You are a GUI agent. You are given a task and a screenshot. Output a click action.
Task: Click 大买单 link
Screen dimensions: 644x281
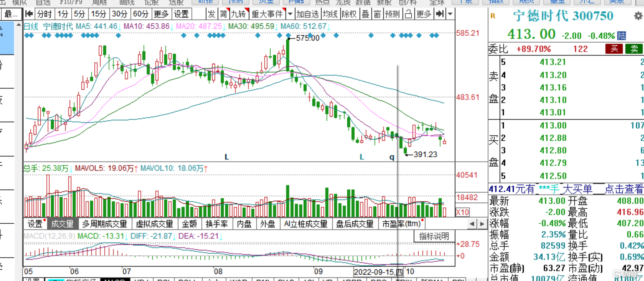click(x=577, y=189)
